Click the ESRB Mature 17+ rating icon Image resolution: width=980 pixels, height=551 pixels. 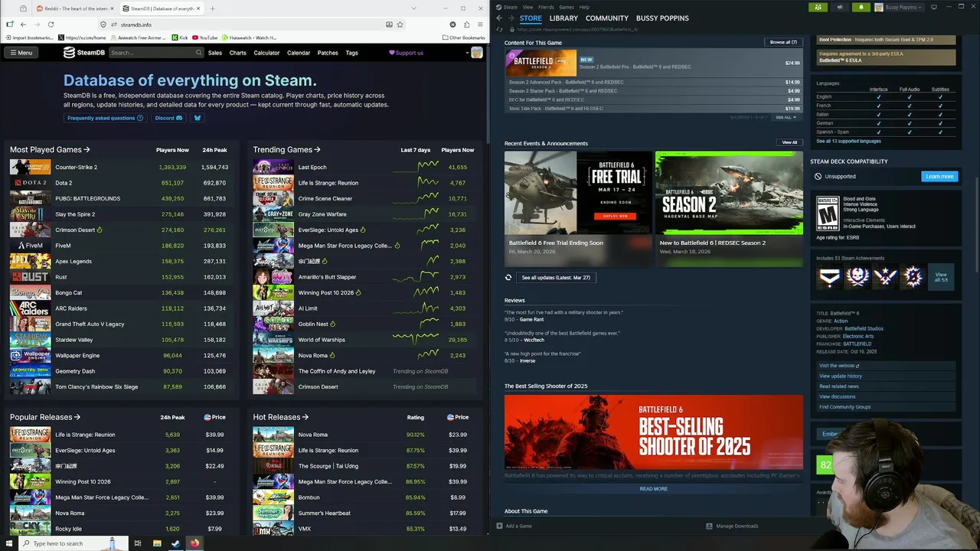828,214
